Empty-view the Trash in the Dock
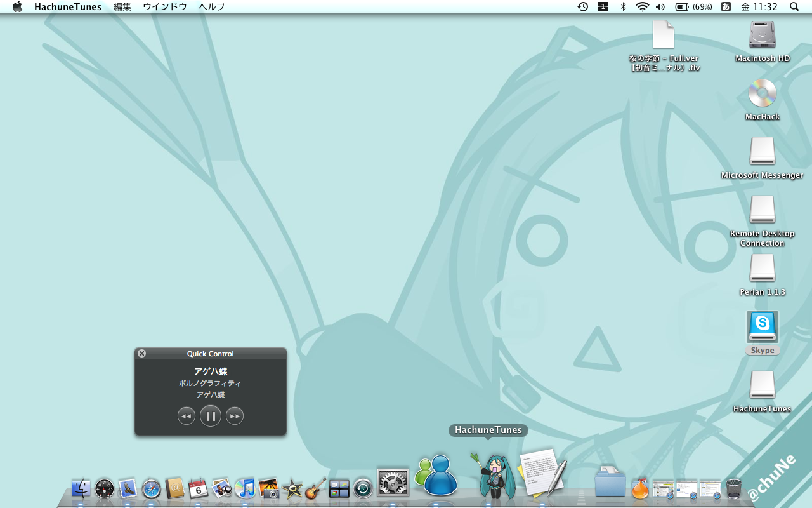Screen dimensions: 812x508 733,488
